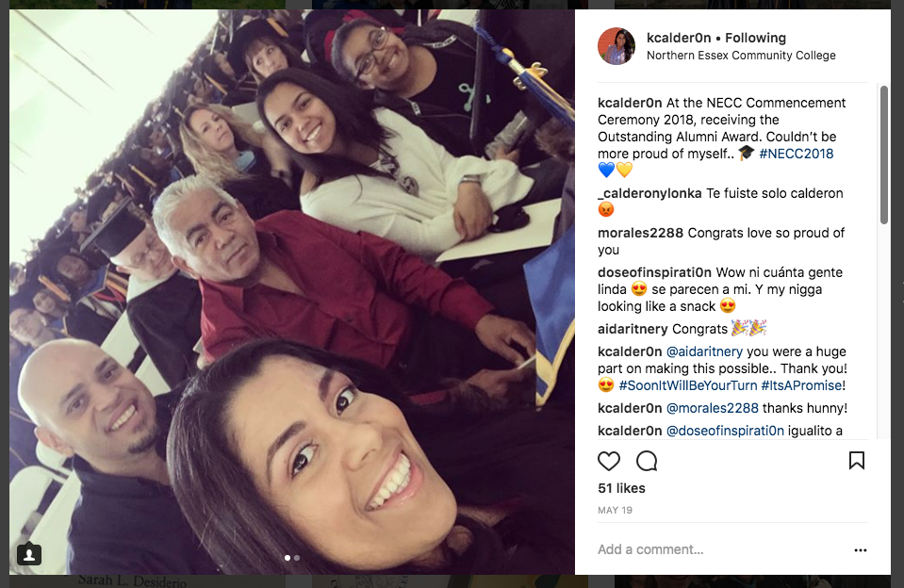Open kcalder0n profile picture avatar
Screen dimensions: 904x588
[616, 46]
